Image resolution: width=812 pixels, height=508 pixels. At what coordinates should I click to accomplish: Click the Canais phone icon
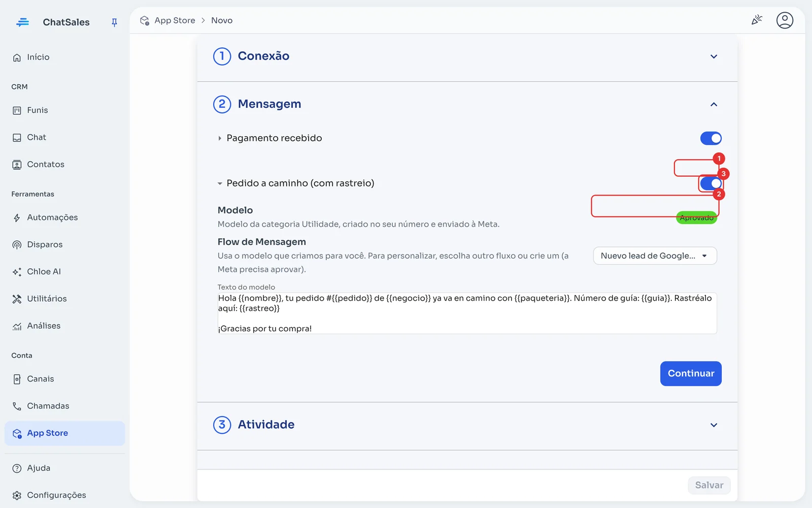tap(17, 379)
